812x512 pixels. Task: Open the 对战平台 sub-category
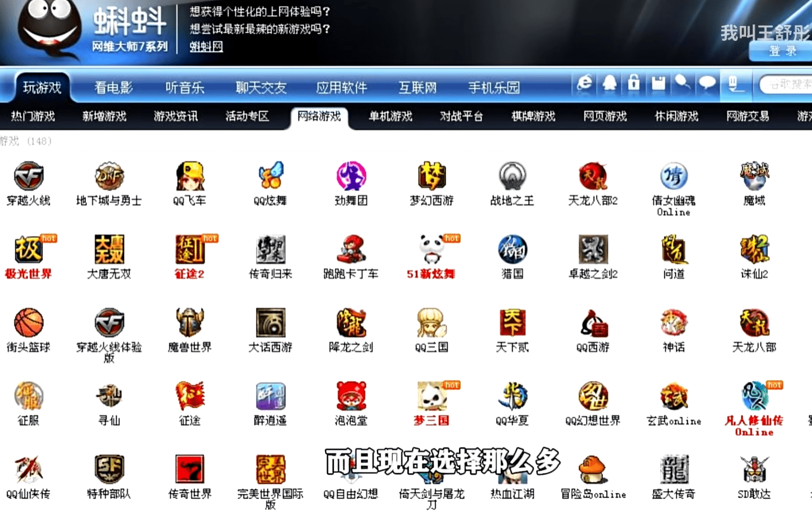461,116
